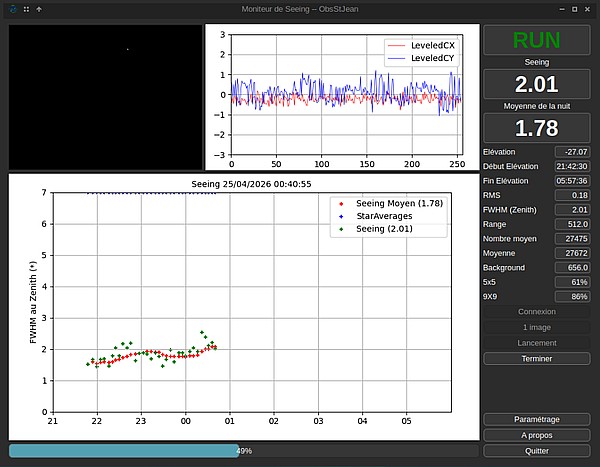
Task: Click the disabled 1 image button
Action: coord(536,327)
